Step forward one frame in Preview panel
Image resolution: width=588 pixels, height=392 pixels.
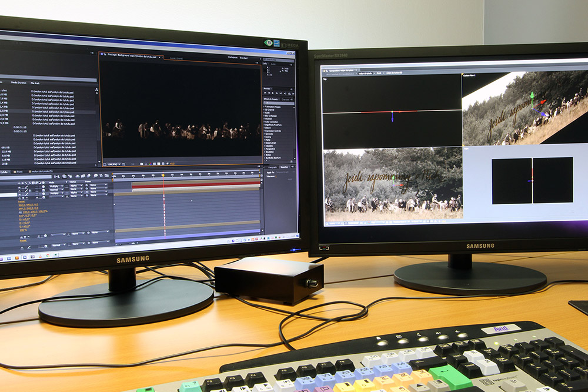(x=277, y=93)
